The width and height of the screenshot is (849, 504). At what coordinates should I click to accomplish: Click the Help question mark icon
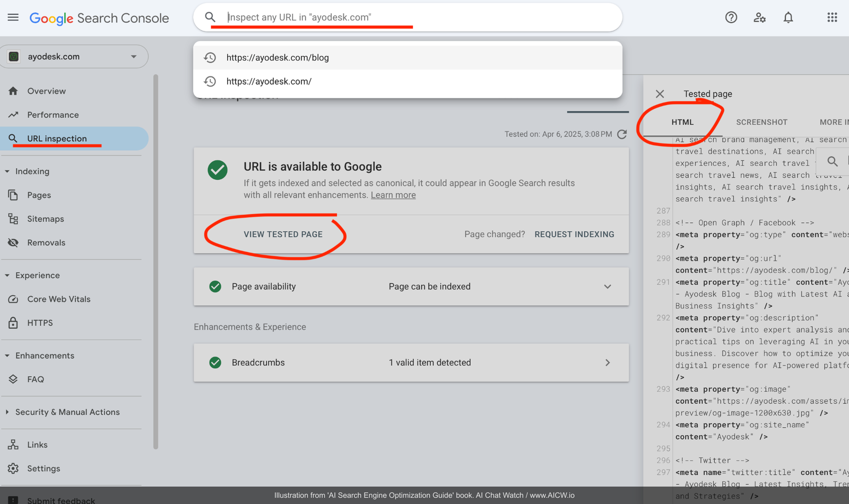[x=731, y=18]
